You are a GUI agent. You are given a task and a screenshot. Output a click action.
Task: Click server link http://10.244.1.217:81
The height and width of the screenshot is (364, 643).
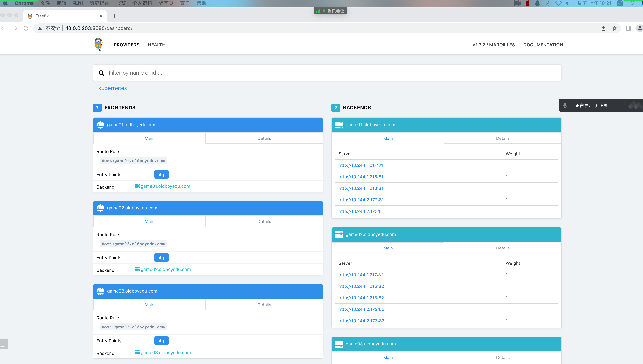(361, 165)
